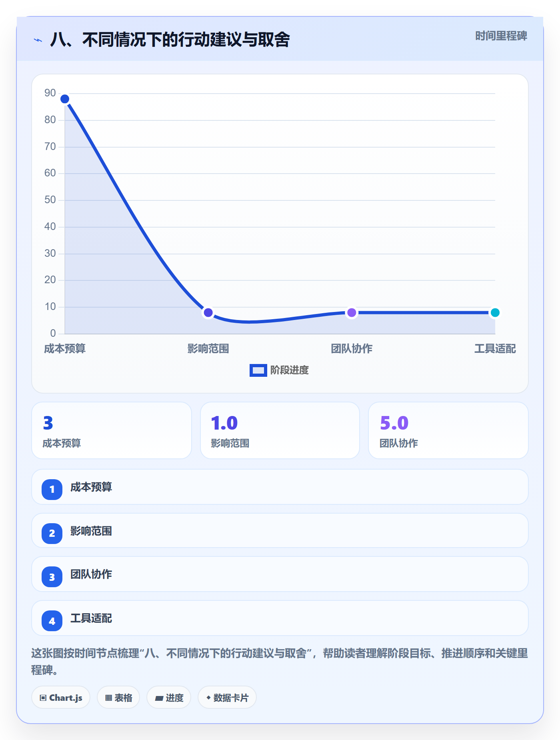The width and height of the screenshot is (560, 740).
Task: Click the 90 y-axis tick label
Action: [x=50, y=93]
